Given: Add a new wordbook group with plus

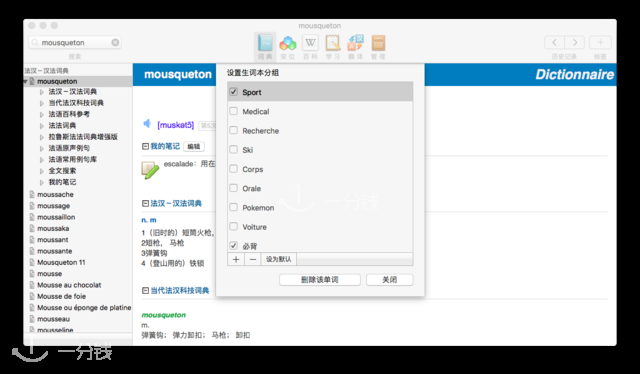Looking at the screenshot, I should coord(236,259).
